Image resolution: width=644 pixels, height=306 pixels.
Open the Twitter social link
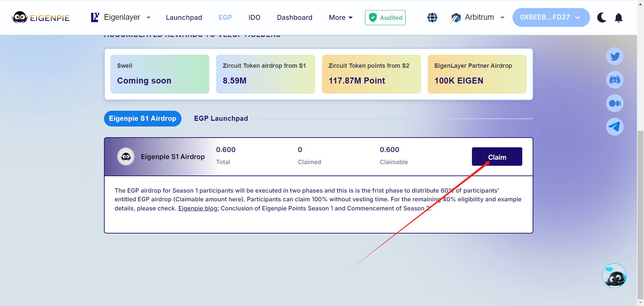(615, 56)
